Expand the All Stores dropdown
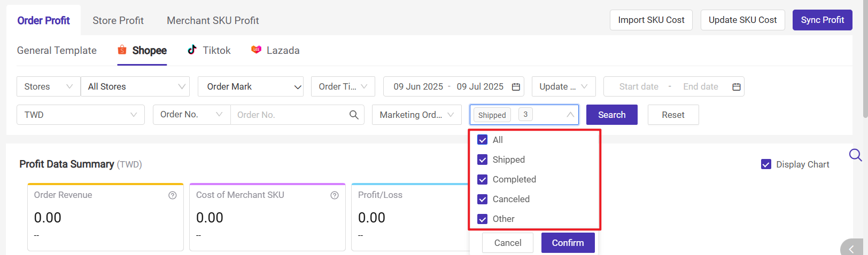Viewport: 868px width, 255px height. tap(135, 86)
